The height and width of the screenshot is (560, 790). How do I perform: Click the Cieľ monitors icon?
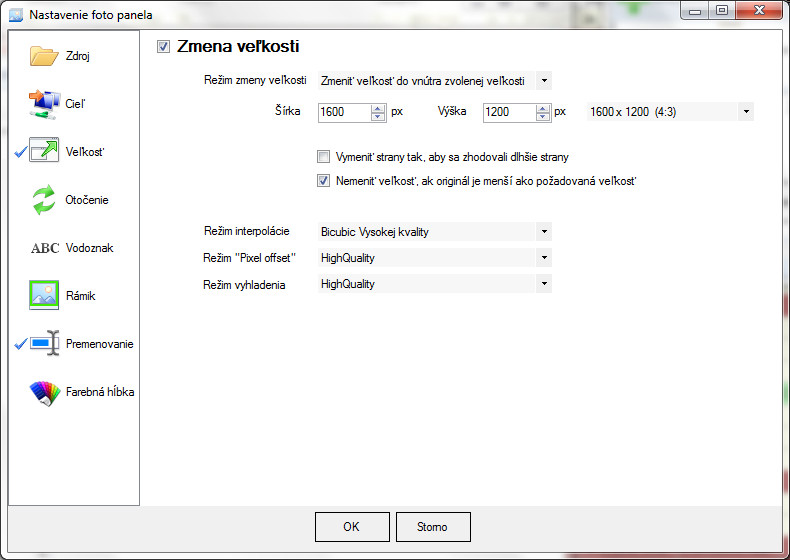[x=44, y=104]
